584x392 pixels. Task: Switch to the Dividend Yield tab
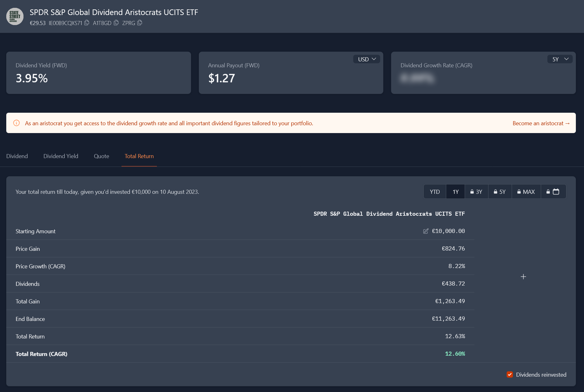point(61,156)
